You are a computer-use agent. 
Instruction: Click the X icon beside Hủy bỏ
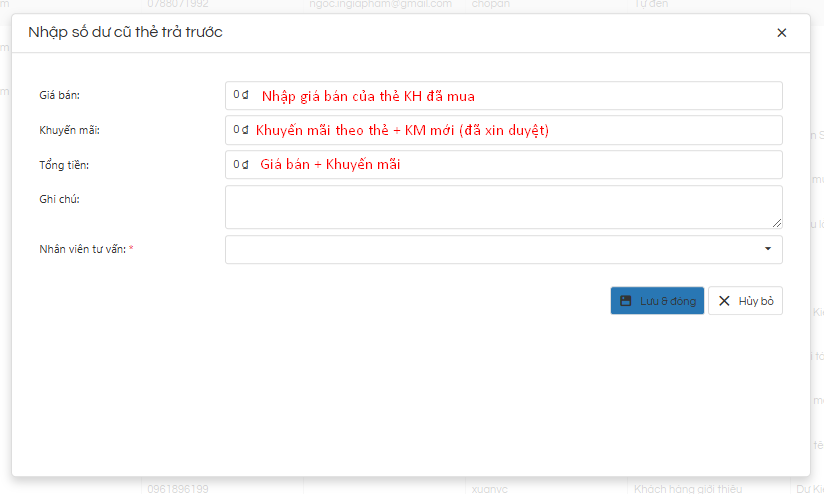pos(724,301)
